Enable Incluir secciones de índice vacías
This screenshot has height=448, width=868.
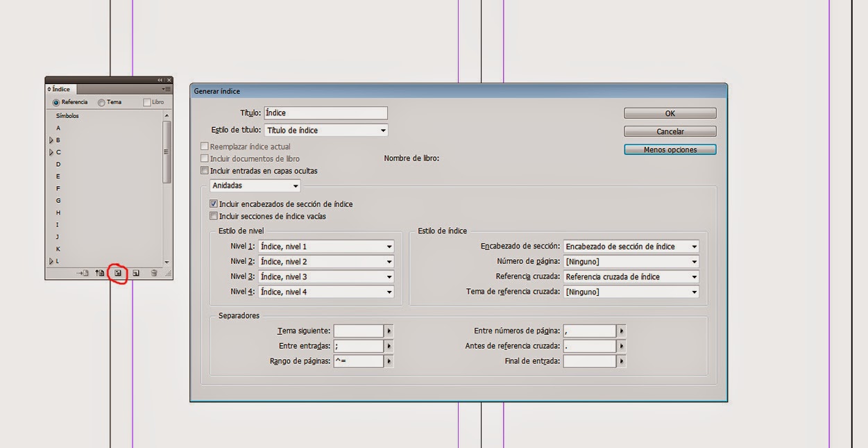[x=213, y=216]
